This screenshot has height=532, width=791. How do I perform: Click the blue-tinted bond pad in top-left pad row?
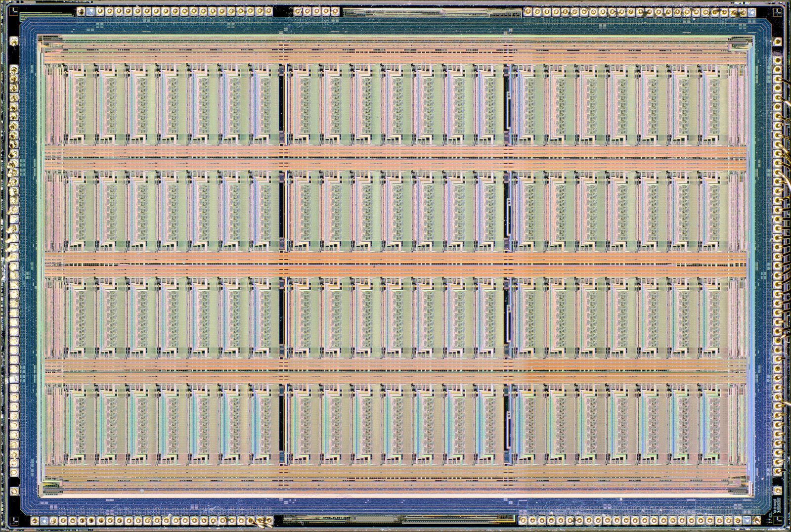coord(89,11)
